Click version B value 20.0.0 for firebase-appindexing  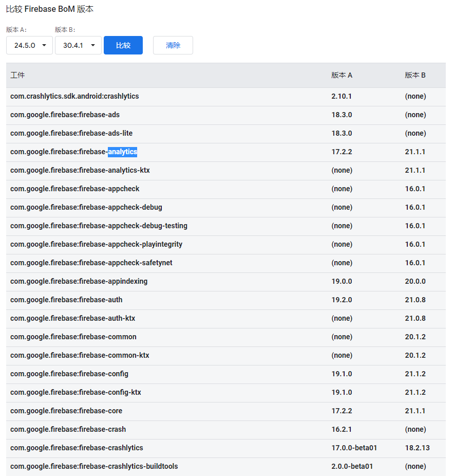point(416,281)
